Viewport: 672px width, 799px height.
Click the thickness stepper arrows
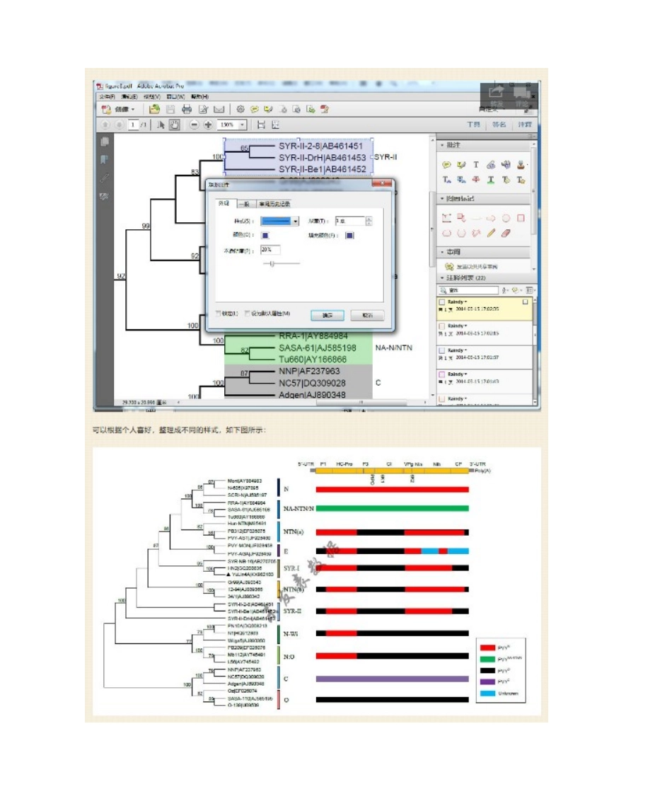(x=369, y=221)
